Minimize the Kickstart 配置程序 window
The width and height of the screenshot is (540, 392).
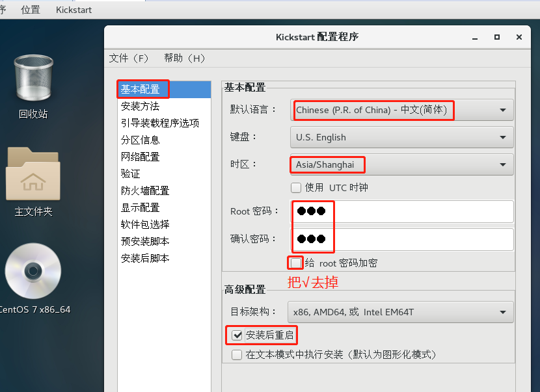tap(475, 37)
